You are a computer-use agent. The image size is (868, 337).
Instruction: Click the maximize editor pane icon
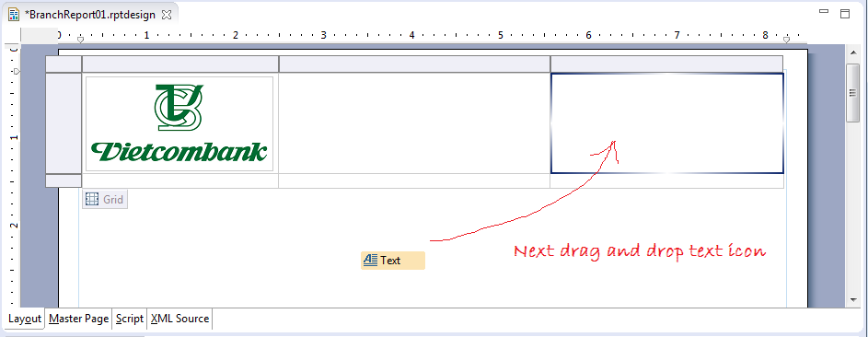(845, 13)
